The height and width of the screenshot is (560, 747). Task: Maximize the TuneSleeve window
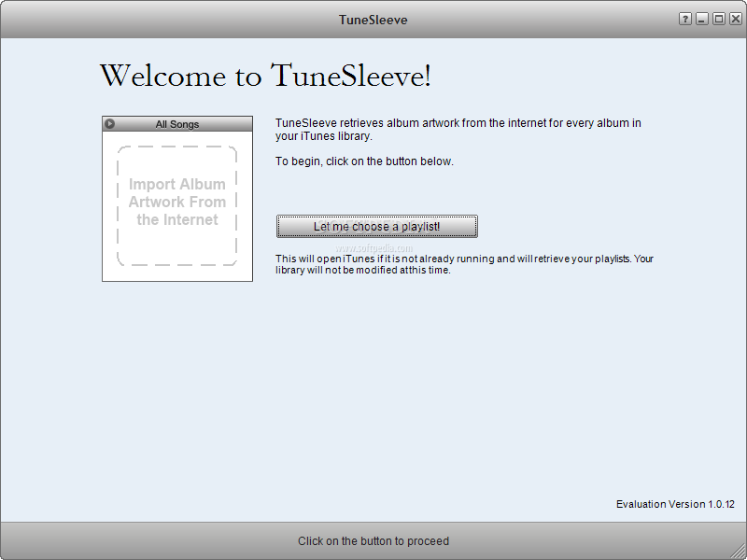718,20
